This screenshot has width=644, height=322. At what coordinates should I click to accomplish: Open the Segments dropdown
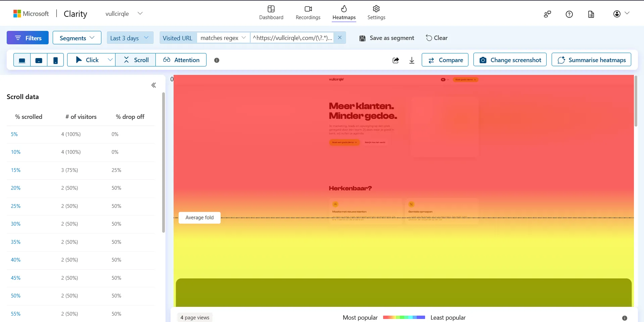(77, 38)
